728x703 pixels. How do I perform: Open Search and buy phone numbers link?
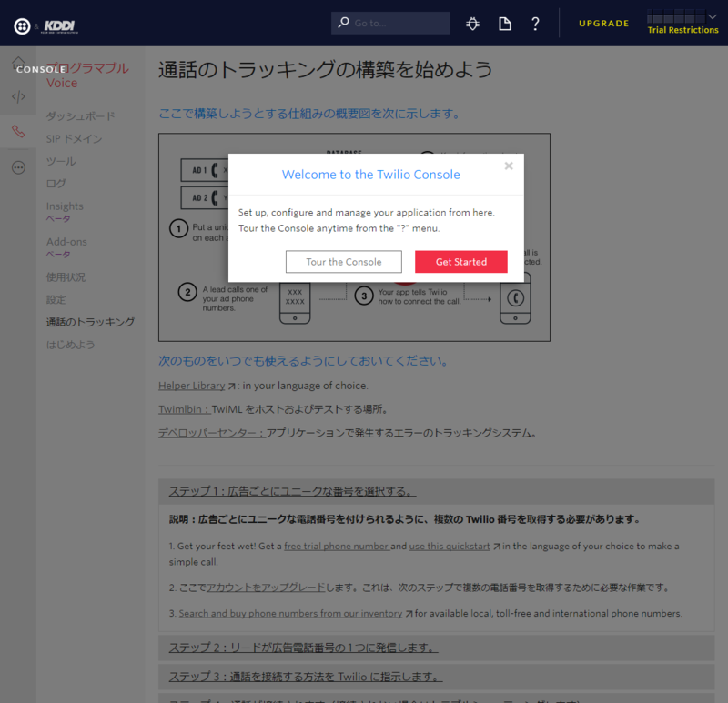[x=290, y=614]
